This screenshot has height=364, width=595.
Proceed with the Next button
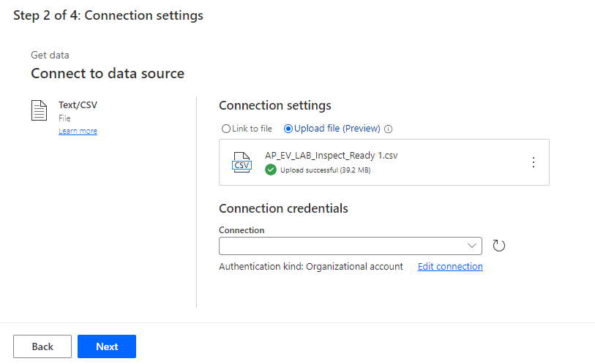point(107,346)
